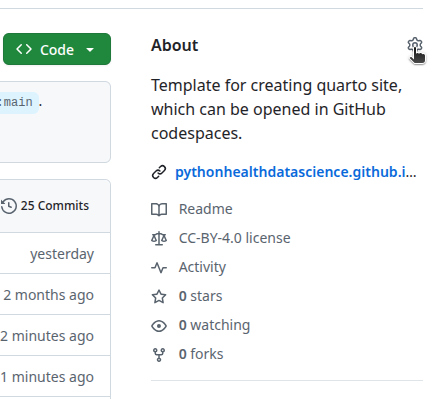Screen dimensions: 441x399
Task: Open the Readme link
Action: 205,209
